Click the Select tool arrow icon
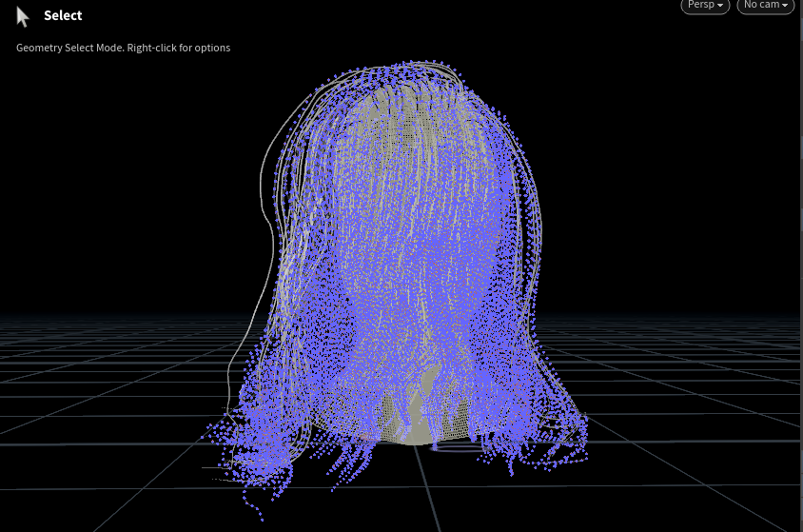This screenshot has height=532, width=803. (23, 16)
